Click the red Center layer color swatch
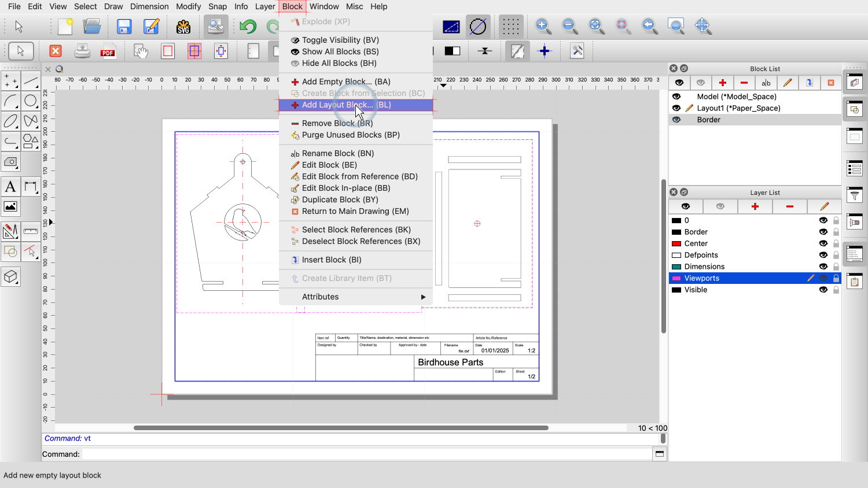Screen dimensions: 868x488 pos(676,243)
